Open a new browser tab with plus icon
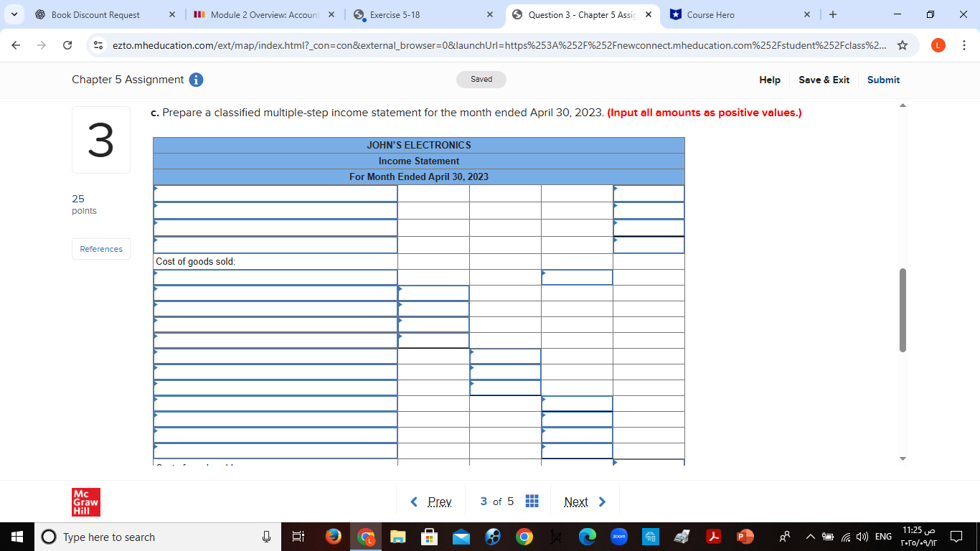 pos(832,14)
